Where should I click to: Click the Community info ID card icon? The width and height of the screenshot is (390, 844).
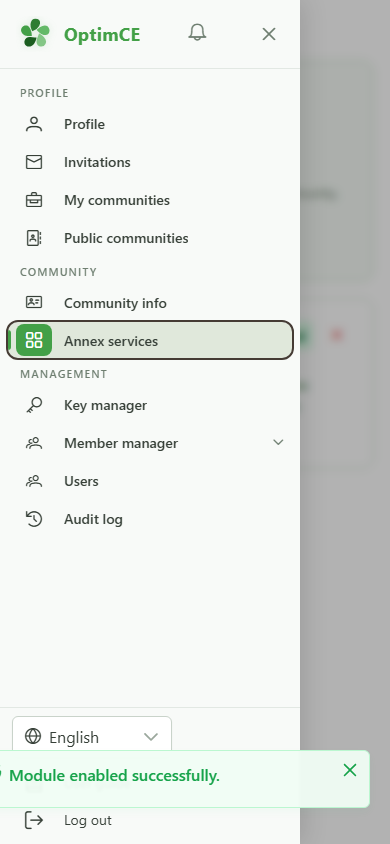pos(34,303)
